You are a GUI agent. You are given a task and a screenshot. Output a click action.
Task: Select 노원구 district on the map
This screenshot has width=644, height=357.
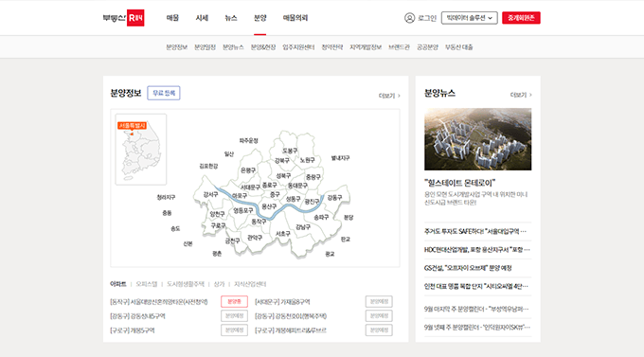coord(307,160)
